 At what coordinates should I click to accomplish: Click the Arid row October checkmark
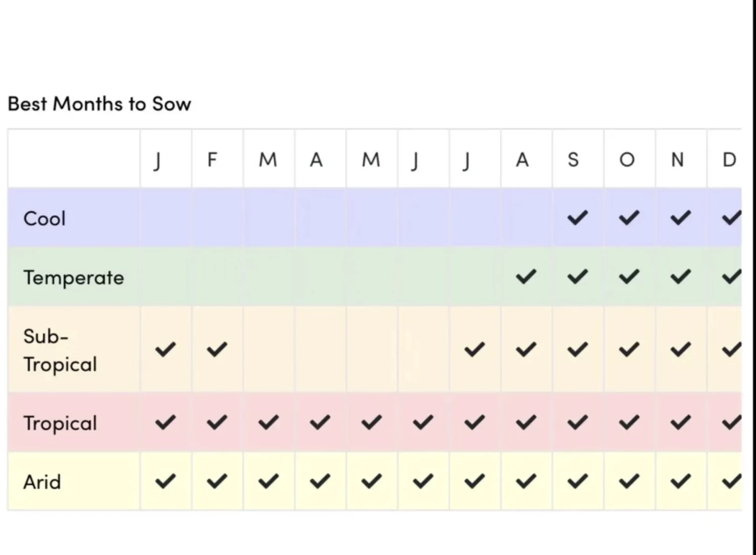629,481
